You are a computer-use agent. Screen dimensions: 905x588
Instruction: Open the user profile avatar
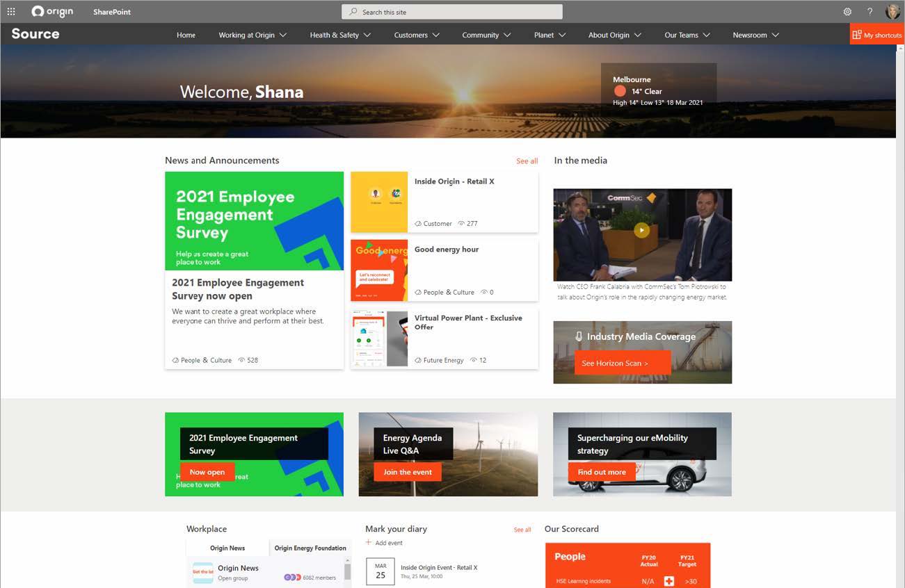892,12
